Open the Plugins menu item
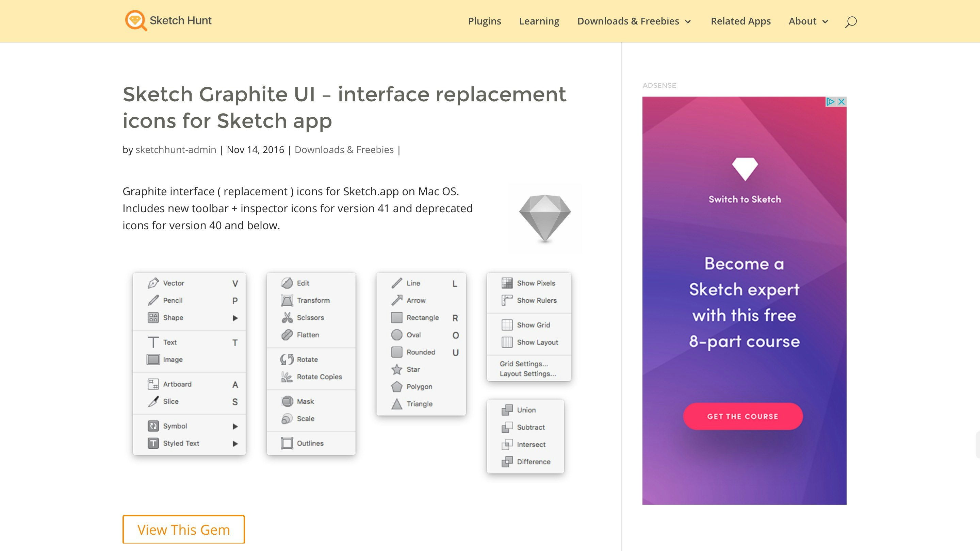980x551 pixels. [484, 21]
